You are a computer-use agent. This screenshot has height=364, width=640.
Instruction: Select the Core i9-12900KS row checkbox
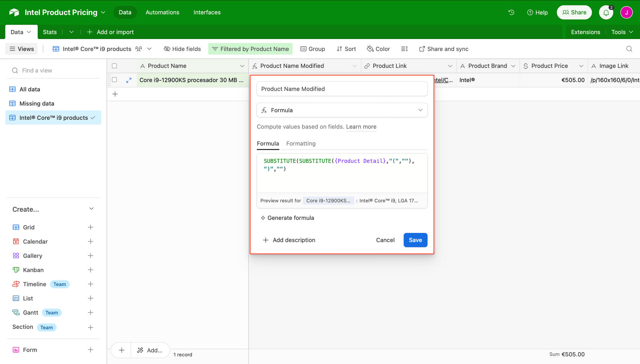click(114, 80)
